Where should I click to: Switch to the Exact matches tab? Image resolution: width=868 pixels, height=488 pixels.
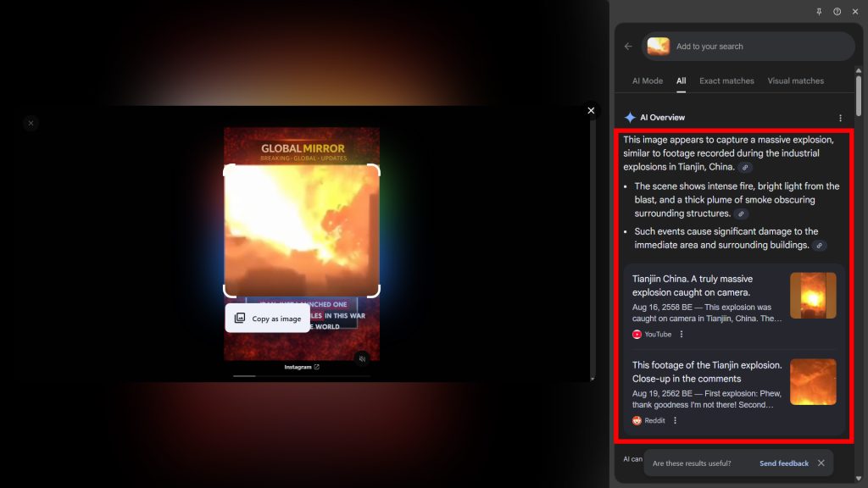(x=726, y=80)
